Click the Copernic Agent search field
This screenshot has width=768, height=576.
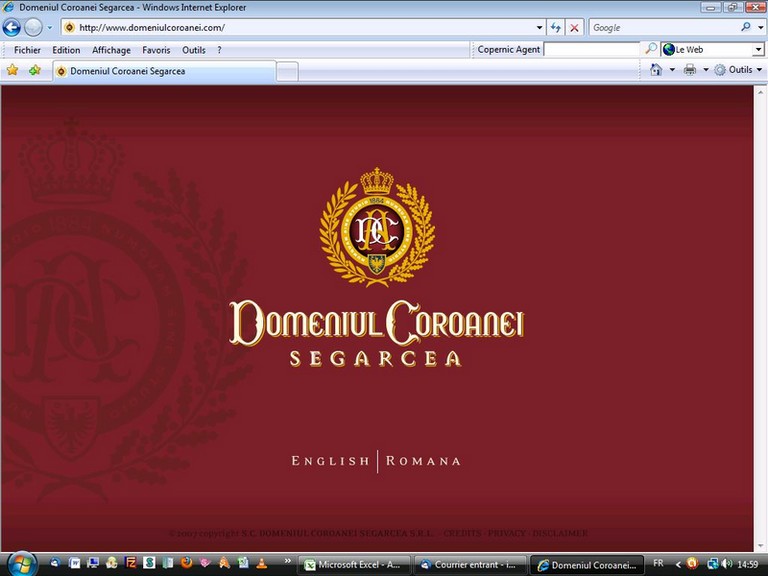(x=591, y=49)
